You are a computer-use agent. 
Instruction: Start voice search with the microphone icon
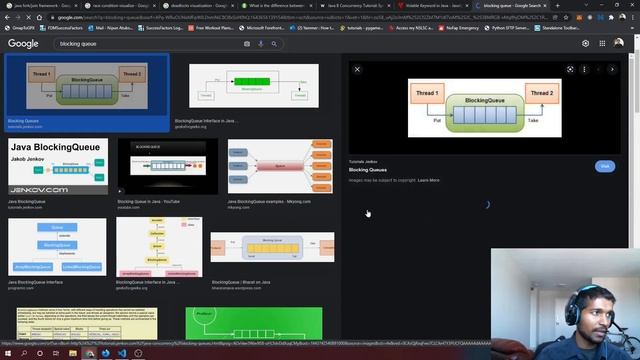(x=261, y=44)
